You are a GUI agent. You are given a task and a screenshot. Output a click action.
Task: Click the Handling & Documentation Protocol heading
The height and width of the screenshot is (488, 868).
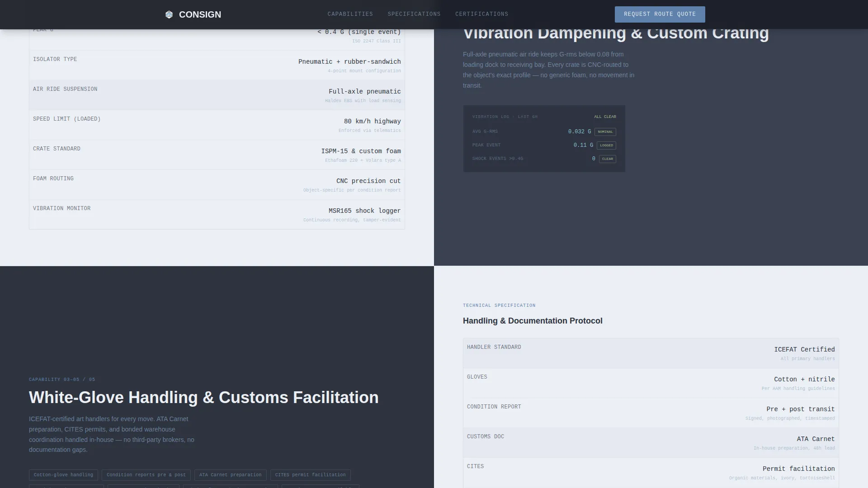click(533, 321)
